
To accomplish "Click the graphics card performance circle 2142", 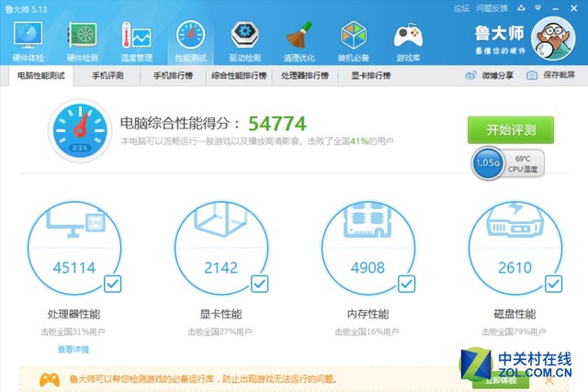I will click(x=221, y=247).
